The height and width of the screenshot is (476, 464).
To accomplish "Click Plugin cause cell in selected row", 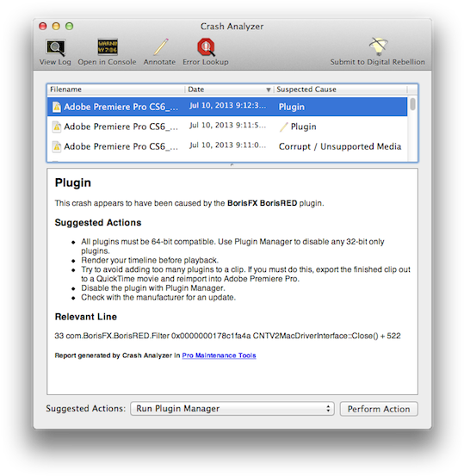I will (x=292, y=107).
